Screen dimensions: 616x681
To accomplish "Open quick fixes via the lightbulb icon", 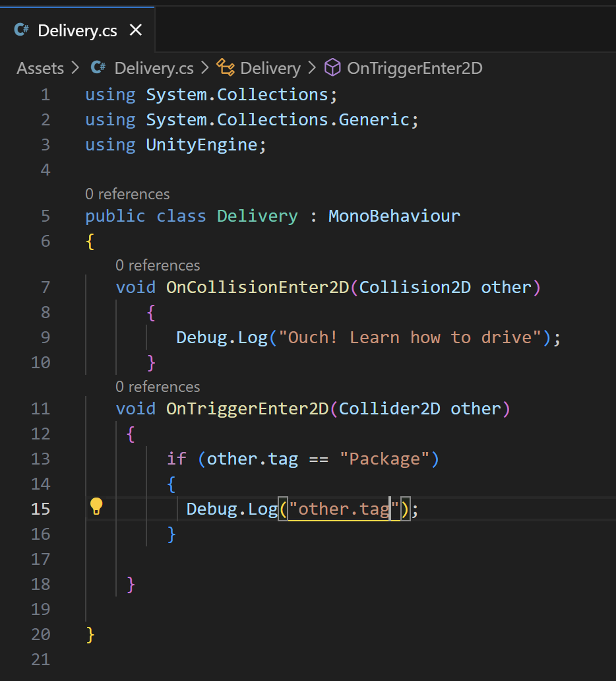I will (95, 507).
